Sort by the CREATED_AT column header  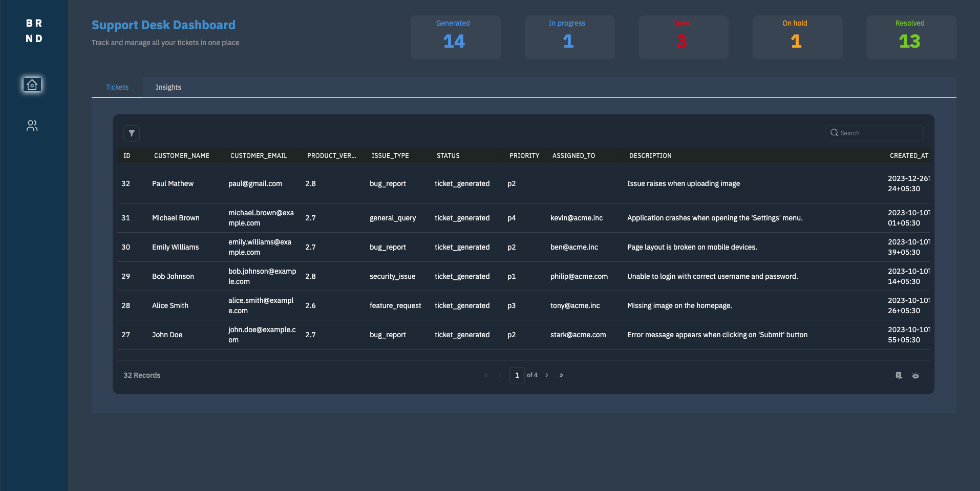click(908, 156)
